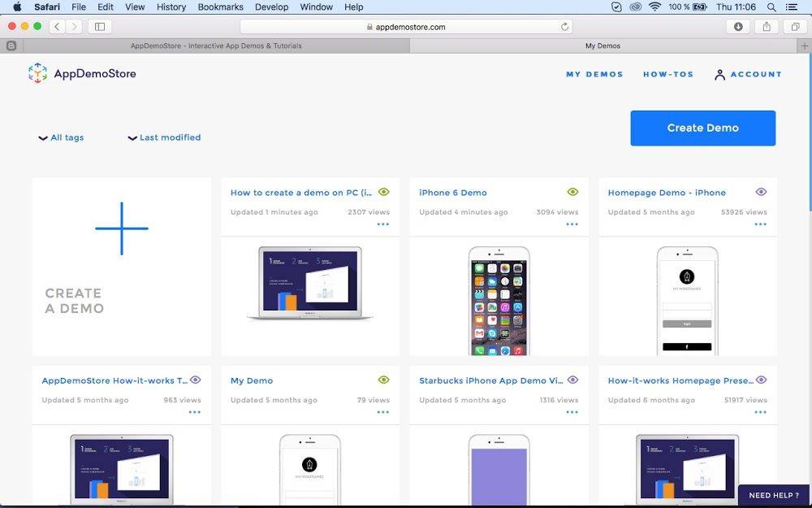This screenshot has width=812, height=508.
Task: Open the more options dots under My Demo
Action: tap(382, 412)
